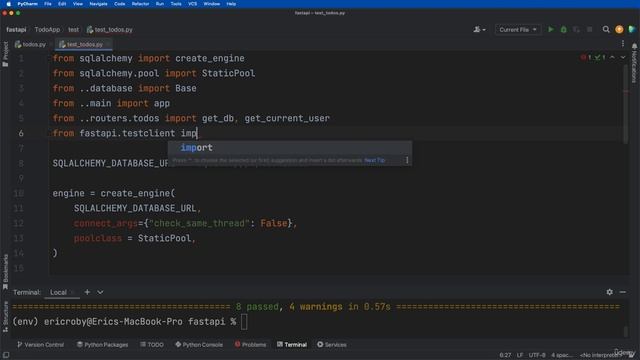Open Search Everywhere magnifier icon
The width and height of the screenshot is (640, 360).
(606, 29)
